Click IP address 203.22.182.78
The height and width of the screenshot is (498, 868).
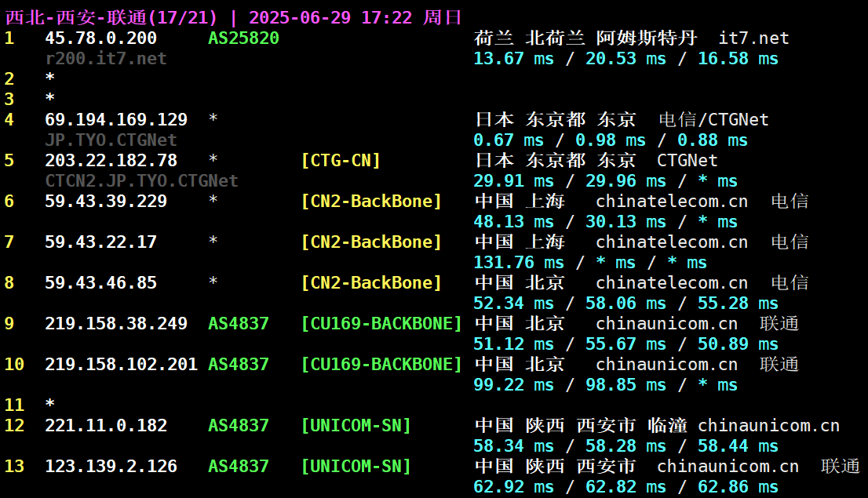(111, 161)
